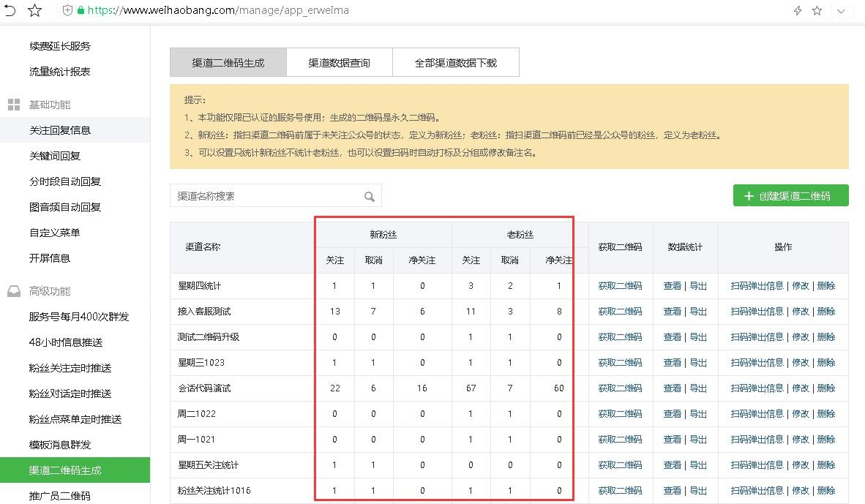Click the 创建渠道二维码 green button
The height and width of the screenshot is (504, 865).
(x=790, y=196)
